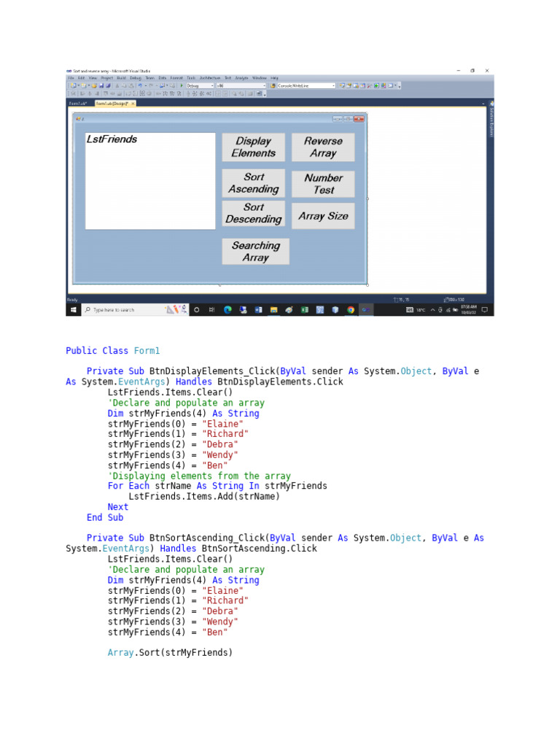Open the Architecture menu
Image resolution: width=560 pixels, height=747 pixels.
[210, 77]
